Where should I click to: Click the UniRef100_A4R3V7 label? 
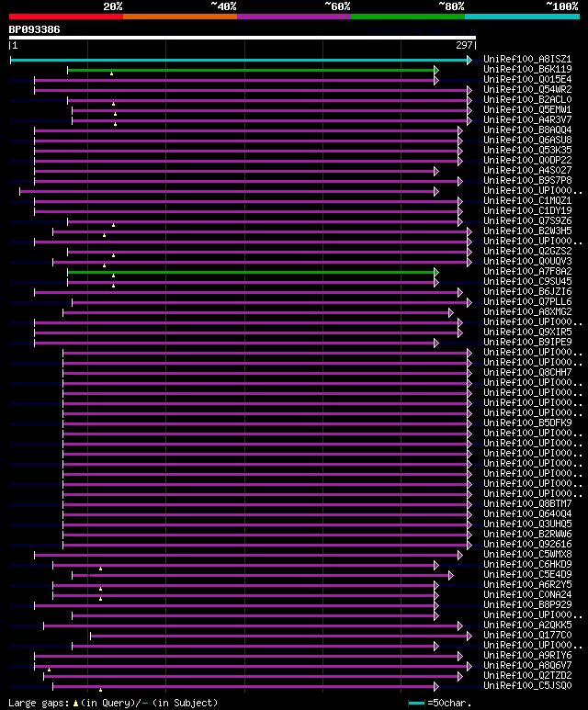coord(527,119)
